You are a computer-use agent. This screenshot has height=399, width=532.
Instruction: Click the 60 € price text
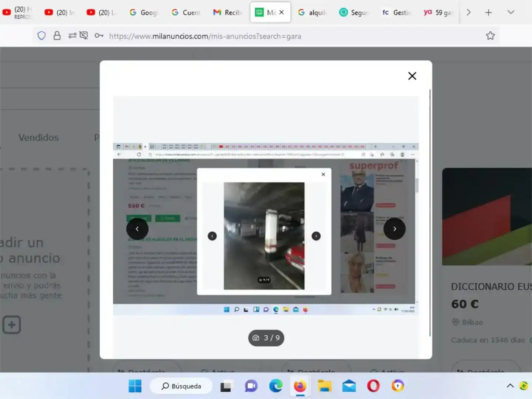(x=465, y=304)
